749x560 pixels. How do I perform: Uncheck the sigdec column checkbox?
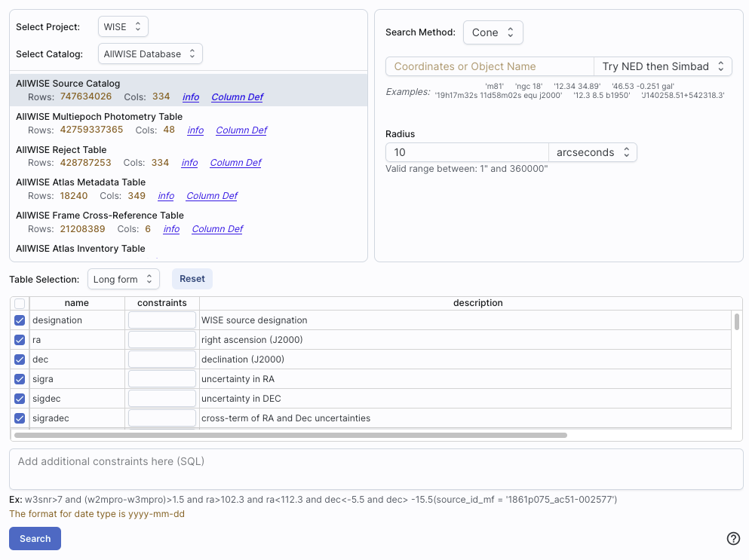point(20,399)
